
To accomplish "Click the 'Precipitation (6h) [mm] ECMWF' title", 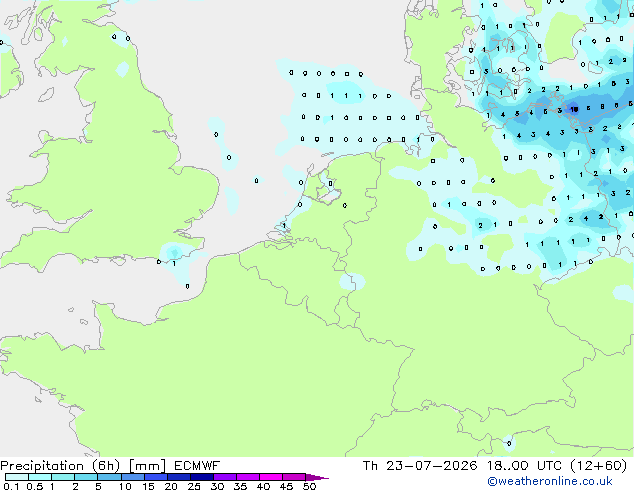I will coord(110,466).
